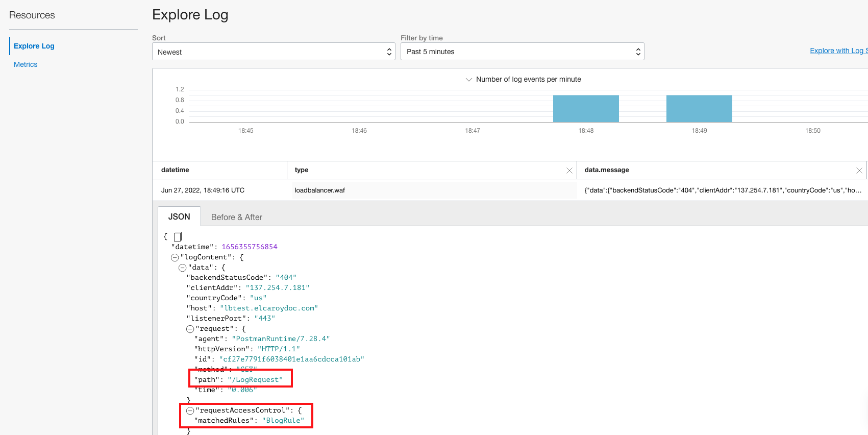Copy JSON using the clipboard icon
The height and width of the screenshot is (435, 868).
(178, 236)
